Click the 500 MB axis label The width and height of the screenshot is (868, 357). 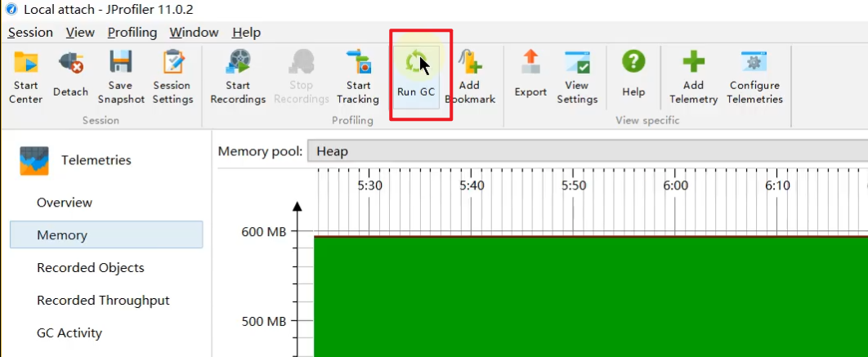(263, 321)
